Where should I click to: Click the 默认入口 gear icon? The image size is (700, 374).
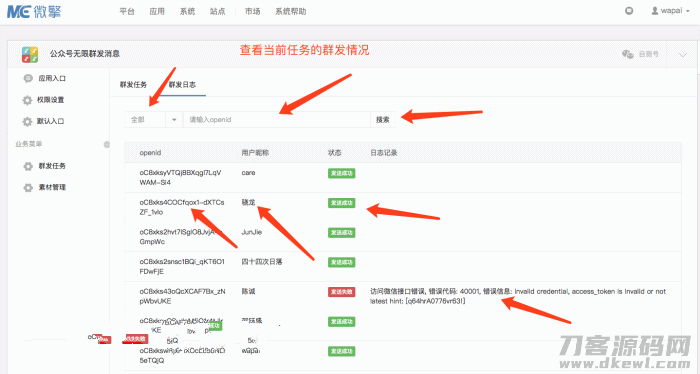click(28, 121)
